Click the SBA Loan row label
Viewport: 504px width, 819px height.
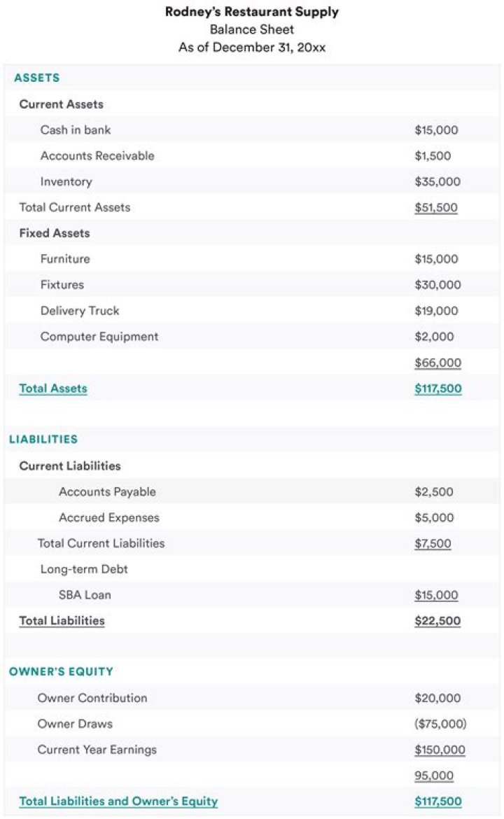tap(85, 595)
